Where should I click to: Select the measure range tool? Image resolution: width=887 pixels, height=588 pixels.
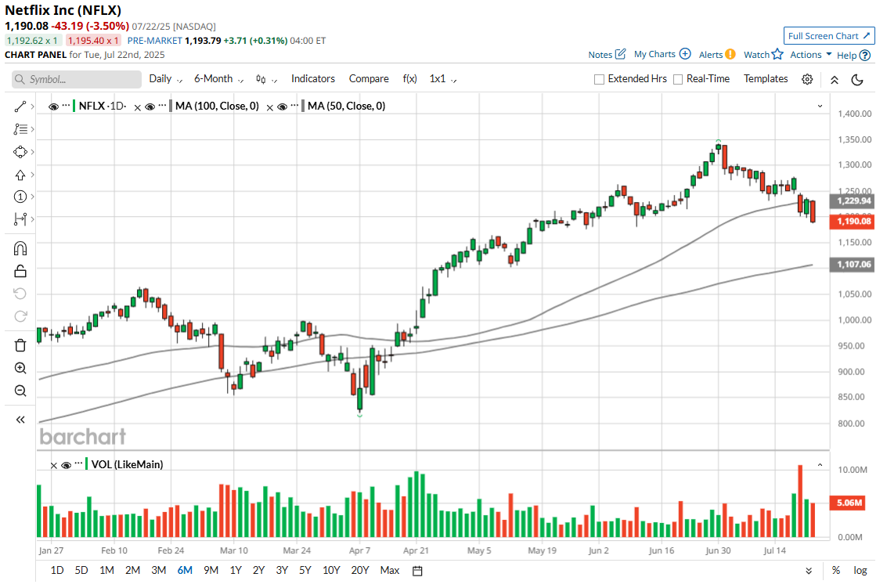coord(20,219)
